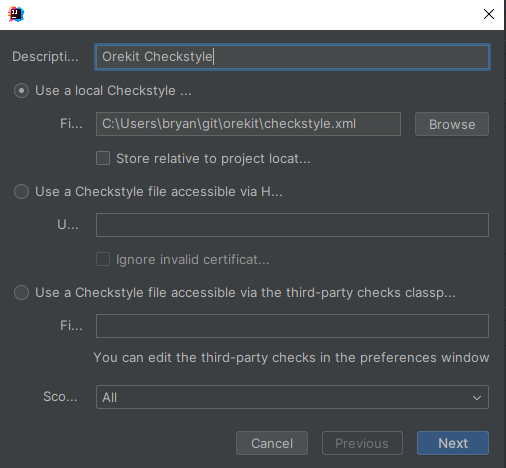
Task: Click the 'You can edit the third-party checks' note
Action: coord(291,358)
